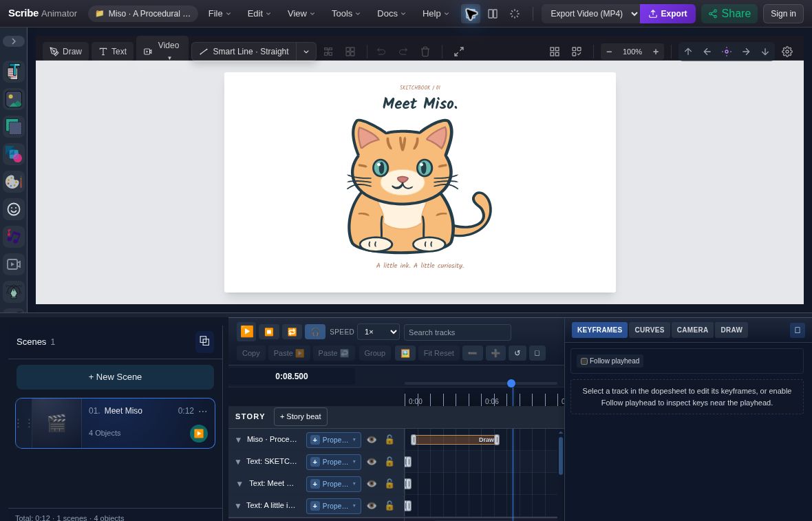Open canvas settings gear icon
The width and height of the screenshot is (812, 521).
point(787,52)
